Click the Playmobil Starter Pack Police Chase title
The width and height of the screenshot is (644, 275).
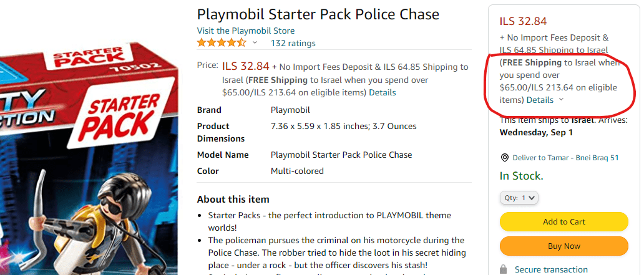(318, 14)
